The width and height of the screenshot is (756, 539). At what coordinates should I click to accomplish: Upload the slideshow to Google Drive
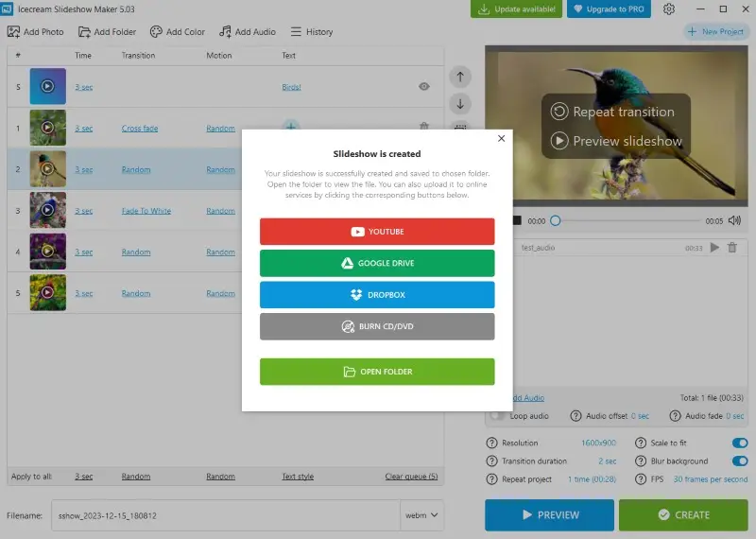pos(377,263)
